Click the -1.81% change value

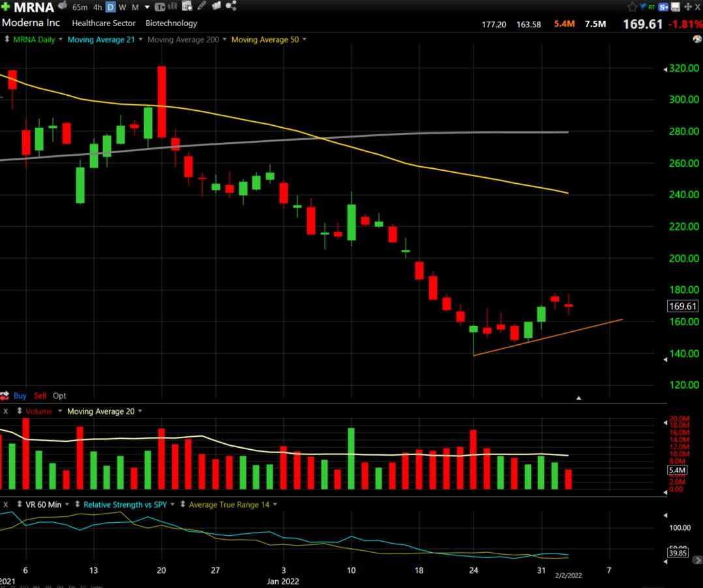pos(685,24)
